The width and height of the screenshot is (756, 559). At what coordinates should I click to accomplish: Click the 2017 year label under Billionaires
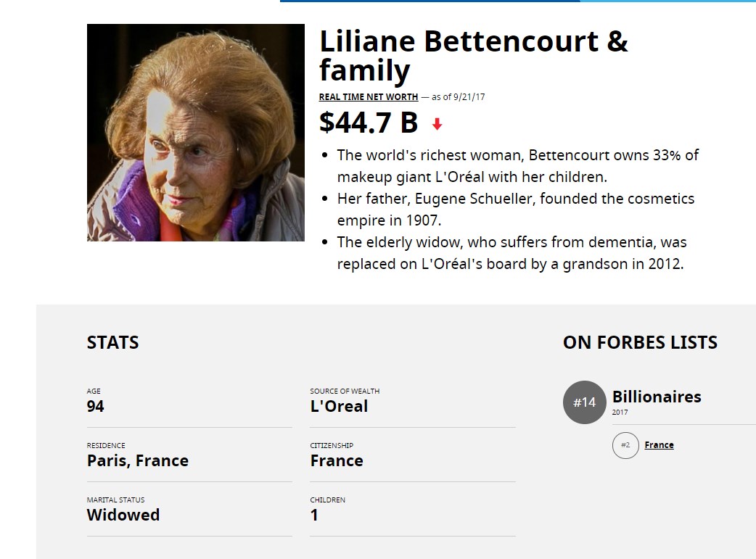620,412
